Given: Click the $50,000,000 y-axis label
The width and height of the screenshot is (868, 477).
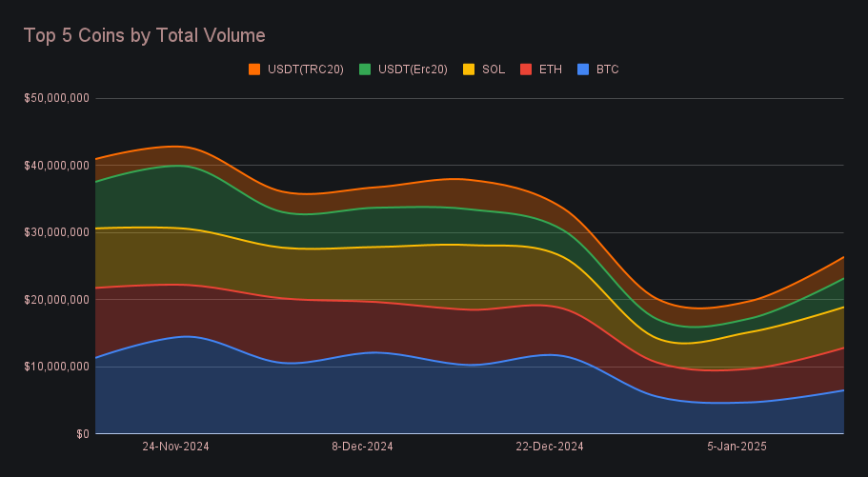Looking at the screenshot, I should click(x=58, y=98).
